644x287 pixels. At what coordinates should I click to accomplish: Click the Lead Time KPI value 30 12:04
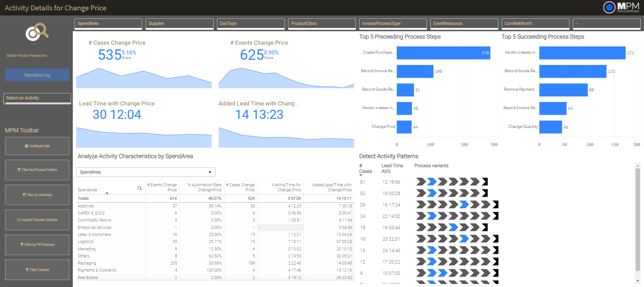pos(117,114)
